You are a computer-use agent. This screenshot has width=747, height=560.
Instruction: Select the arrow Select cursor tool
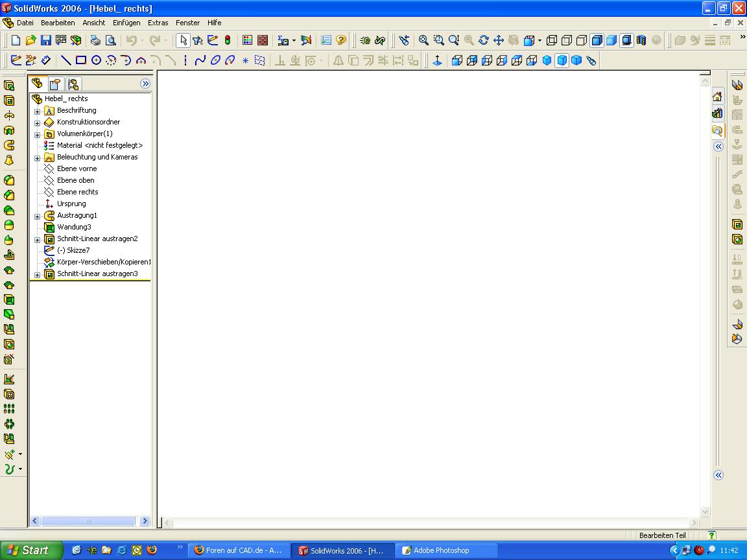183,40
